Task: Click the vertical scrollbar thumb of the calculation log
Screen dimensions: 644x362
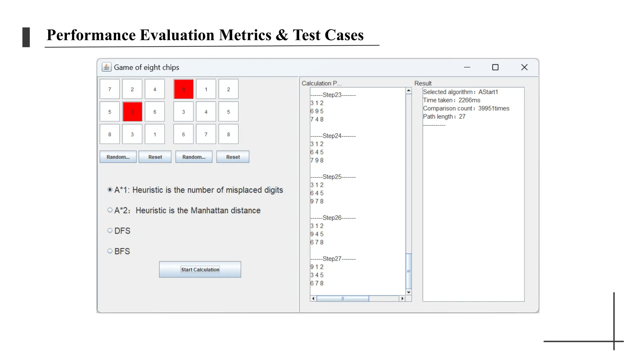Action: (x=408, y=271)
